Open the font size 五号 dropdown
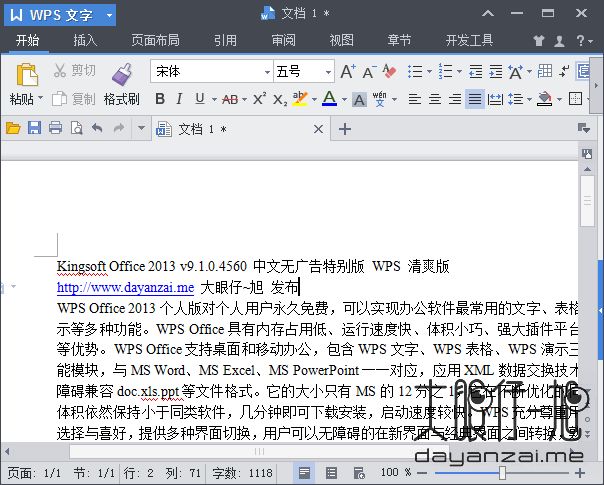 (x=328, y=72)
